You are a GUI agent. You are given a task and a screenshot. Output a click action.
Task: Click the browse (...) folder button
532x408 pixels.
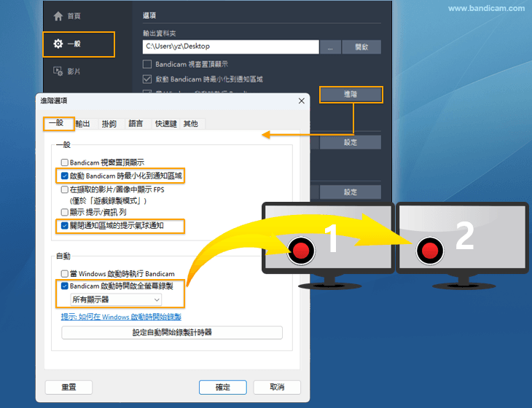330,47
